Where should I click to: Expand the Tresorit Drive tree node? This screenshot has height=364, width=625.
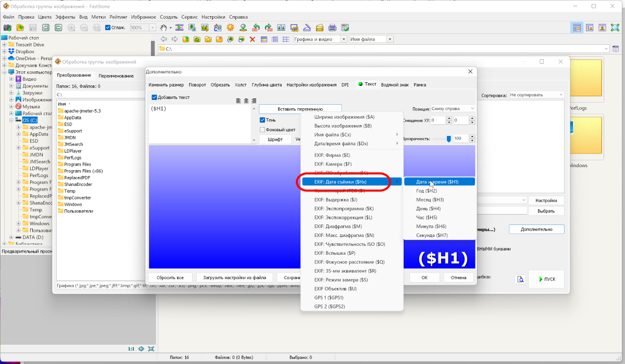(4, 45)
